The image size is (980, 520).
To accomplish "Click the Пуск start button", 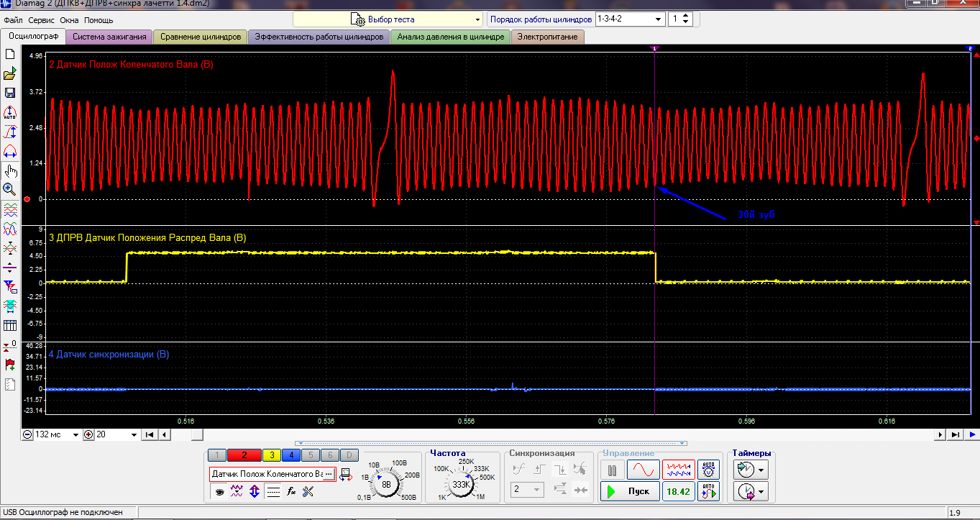I will (629, 492).
